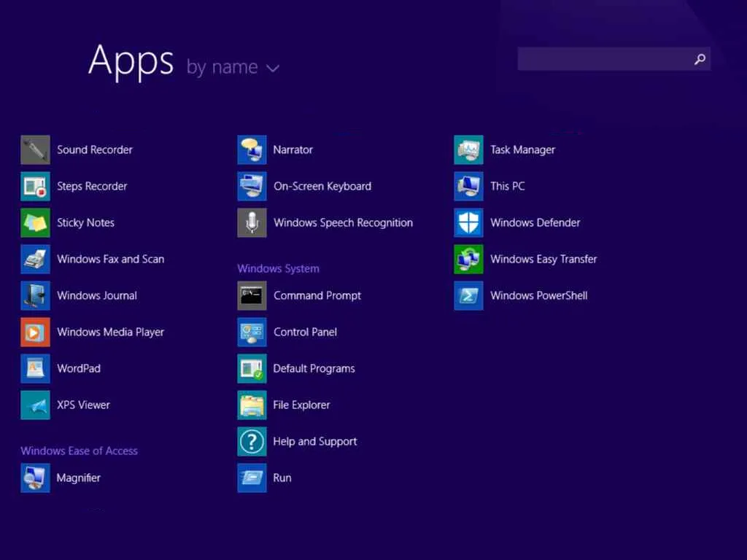Launch the Windows PowerShell icon
The image size is (747, 560).
(469, 295)
